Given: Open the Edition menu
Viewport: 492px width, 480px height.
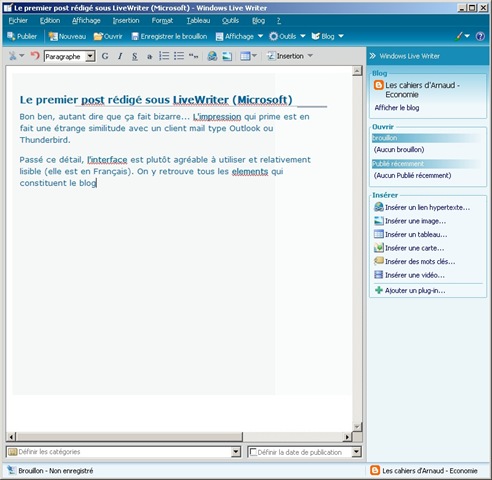Looking at the screenshot, I should click(x=50, y=21).
